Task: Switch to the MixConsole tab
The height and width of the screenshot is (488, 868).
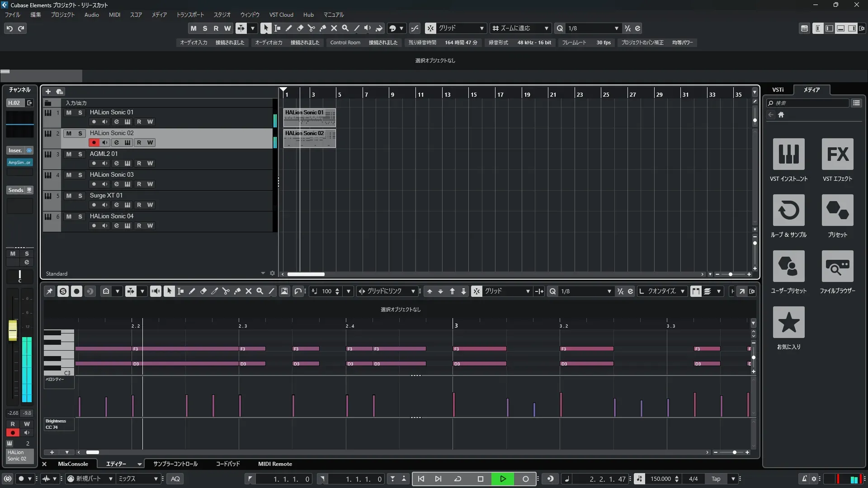Action: 73,464
